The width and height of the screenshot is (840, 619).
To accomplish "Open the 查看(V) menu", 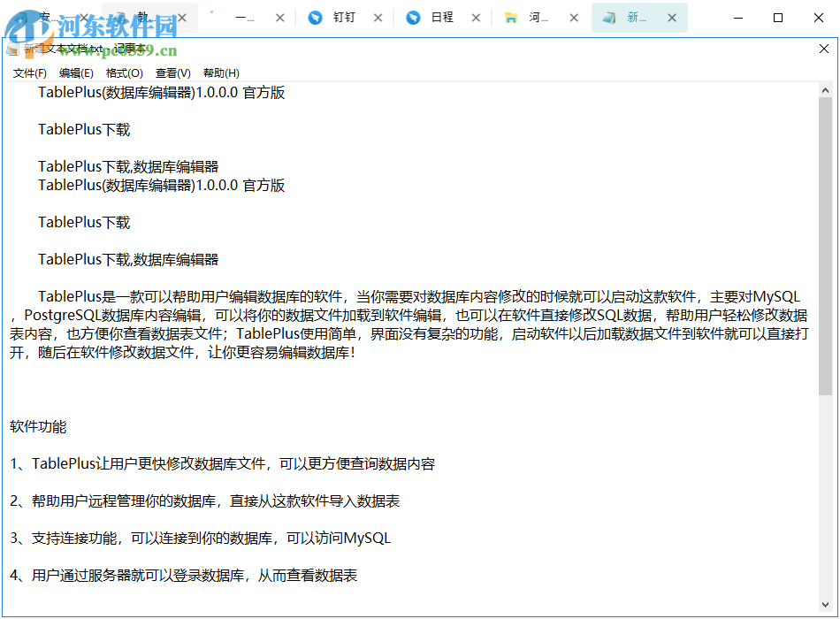I will (172, 73).
